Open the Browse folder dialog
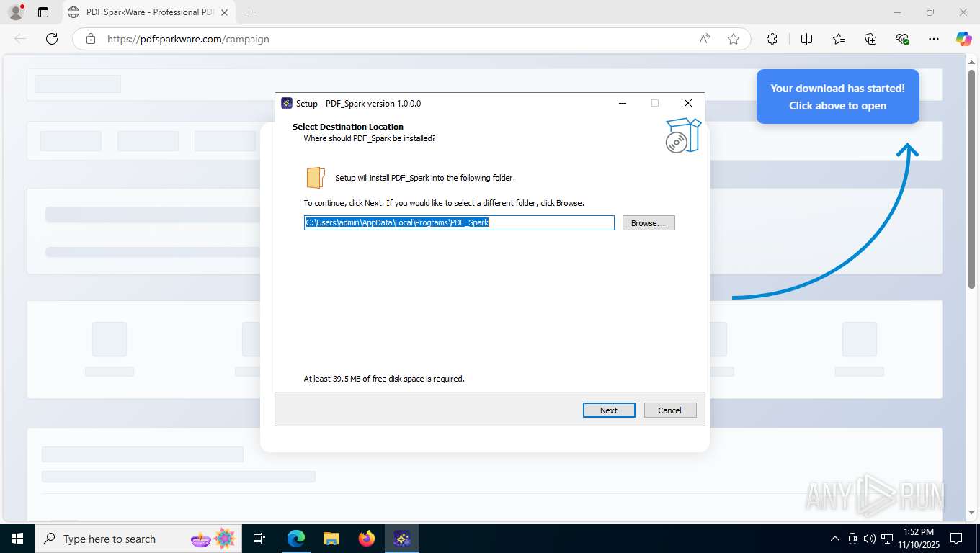This screenshot has width=980, height=553. pyautogui.click(x=649, y=223)
